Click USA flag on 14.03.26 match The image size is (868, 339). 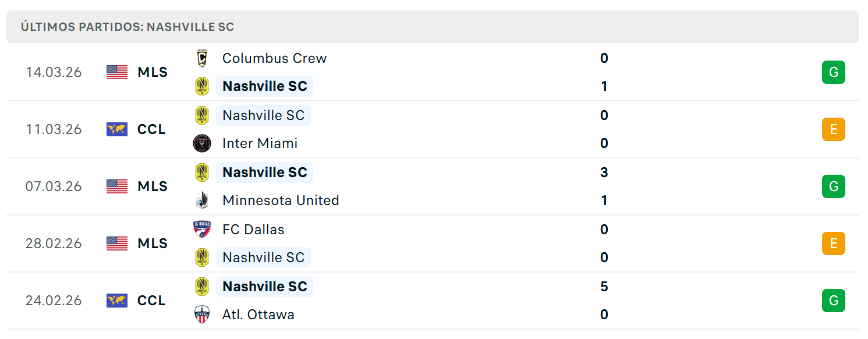[x=117, y=72]
